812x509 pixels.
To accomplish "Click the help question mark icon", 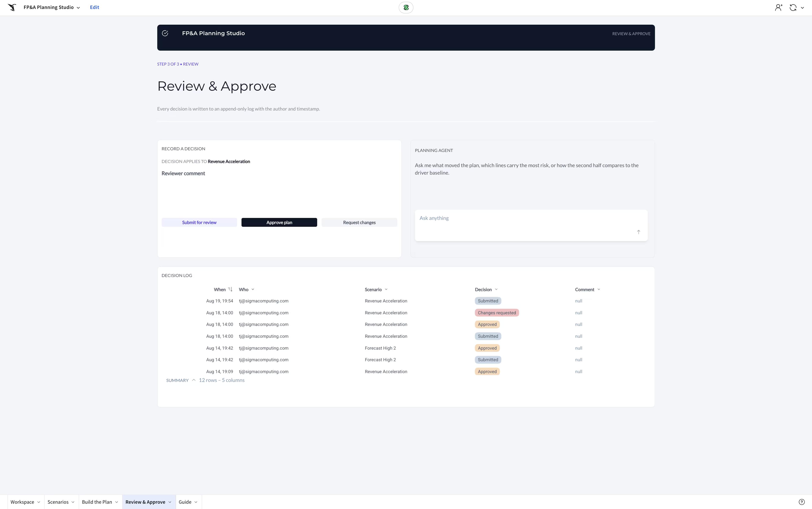I will 802,502.
